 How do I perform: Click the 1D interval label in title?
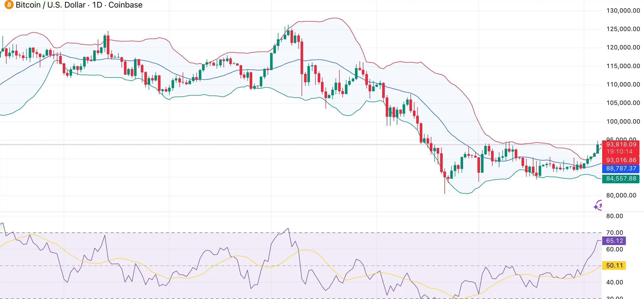click(x=97, y=5)
